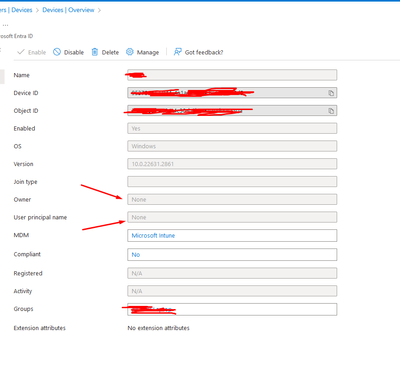Click the Activity label
Viewport: 400px width, 369px height.
[23, 291]
